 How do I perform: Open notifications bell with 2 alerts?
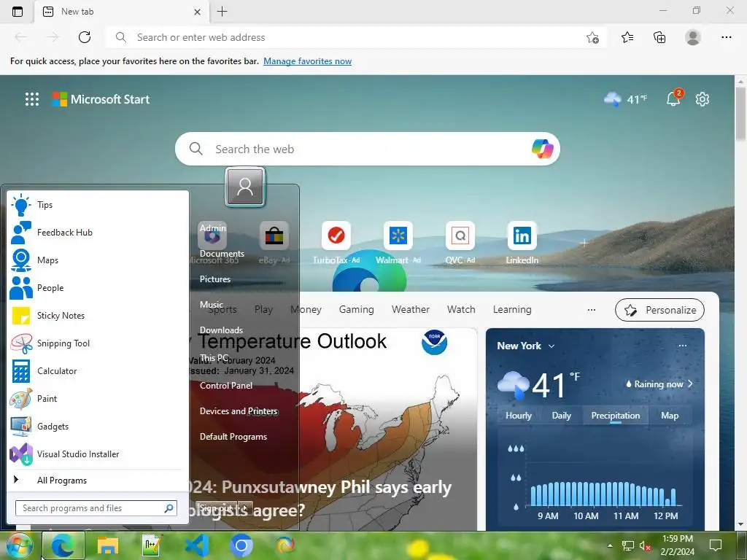(x=673, y=98)
